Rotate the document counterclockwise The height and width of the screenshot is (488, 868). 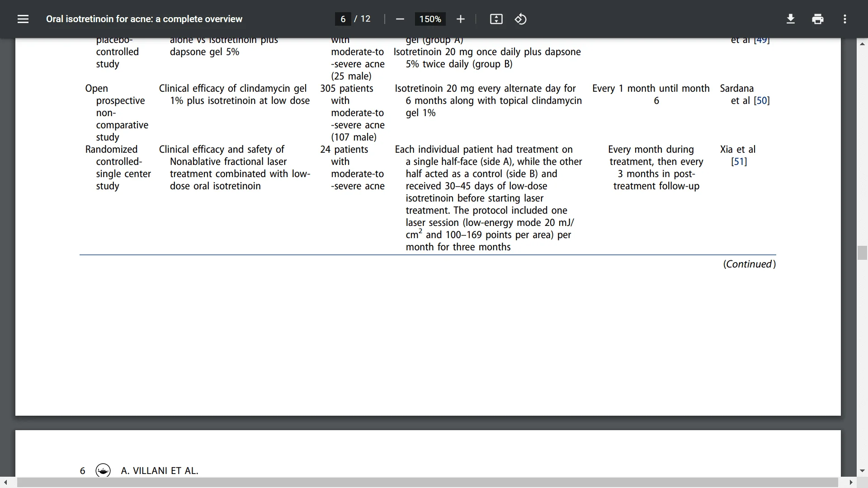[x=521, y=19]
